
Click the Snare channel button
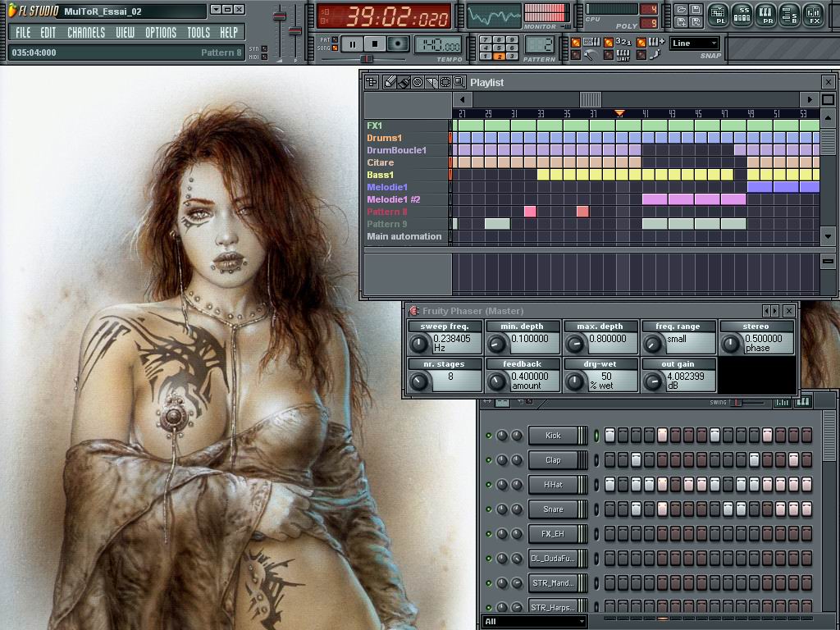click(x=557, y=509)
